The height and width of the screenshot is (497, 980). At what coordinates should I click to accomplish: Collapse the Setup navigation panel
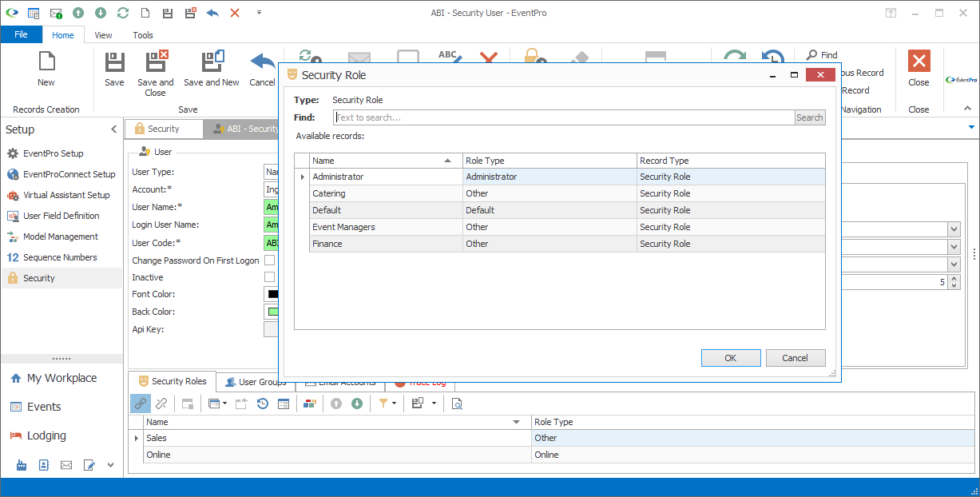click(x=113, y=129)
